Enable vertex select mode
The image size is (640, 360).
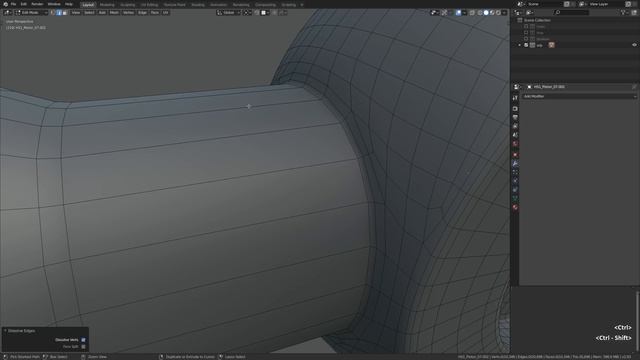53,13
